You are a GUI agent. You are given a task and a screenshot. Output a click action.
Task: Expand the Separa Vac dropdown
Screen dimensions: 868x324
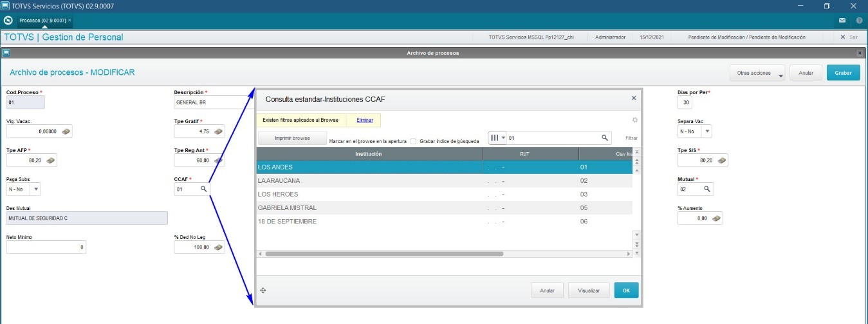[x=706, y=131]
